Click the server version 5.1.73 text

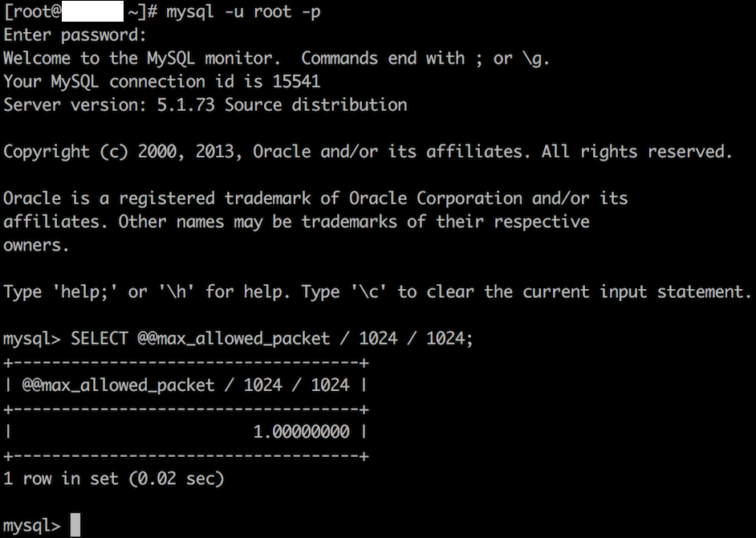[185, 104]
